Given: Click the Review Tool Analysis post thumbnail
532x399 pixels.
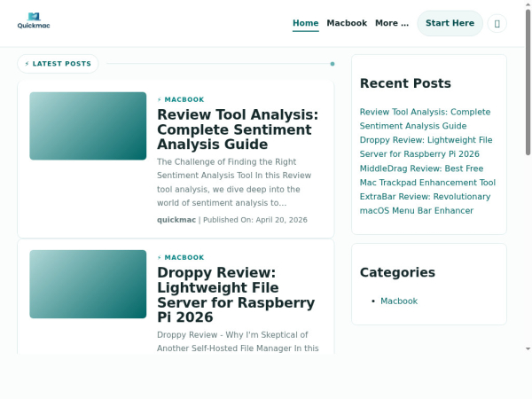Looking at the screenshot, I should pyautogui.click(x=88, y=126).
